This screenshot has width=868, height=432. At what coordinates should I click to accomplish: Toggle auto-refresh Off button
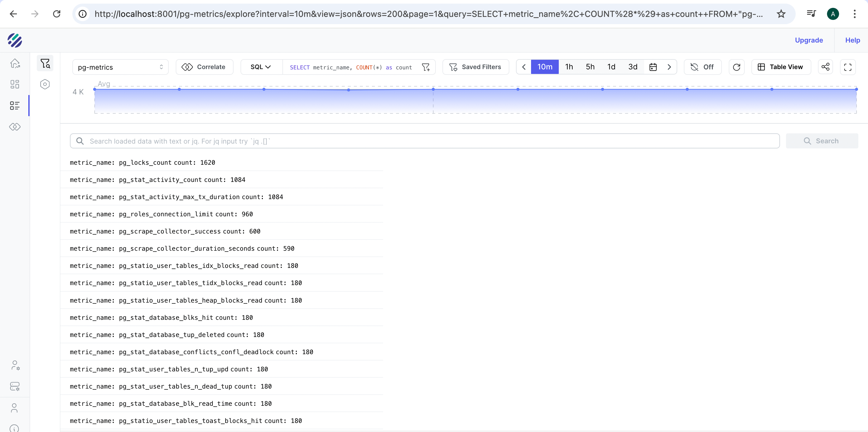(702, 67)
